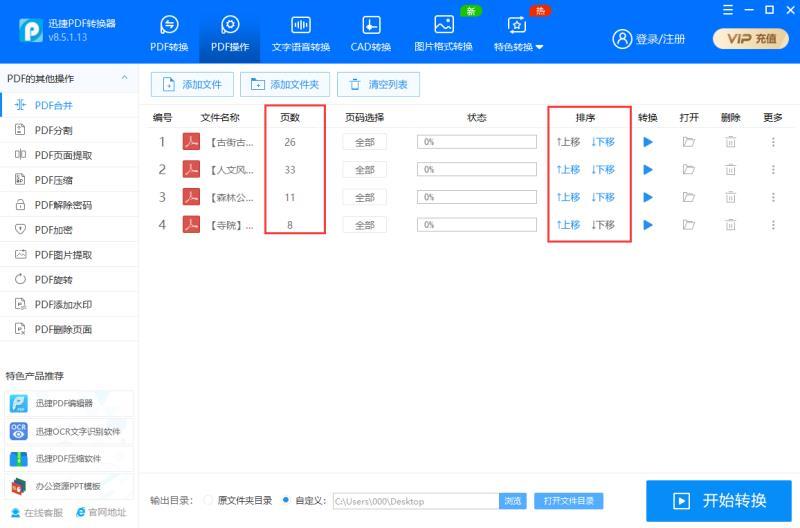Open more options dots for row 3
Screen dimensions: 800x528
click(x=773, y=197)
